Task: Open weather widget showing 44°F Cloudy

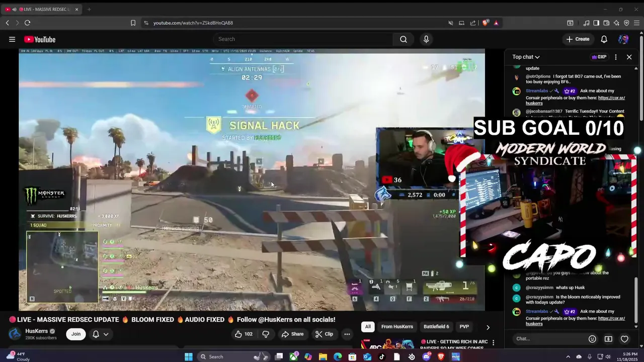Action: click(x=18, y=357)
